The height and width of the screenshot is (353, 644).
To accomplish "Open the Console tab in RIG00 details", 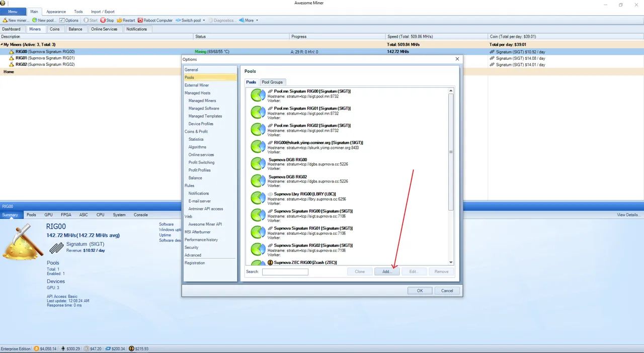I will [x=141, y=215].
